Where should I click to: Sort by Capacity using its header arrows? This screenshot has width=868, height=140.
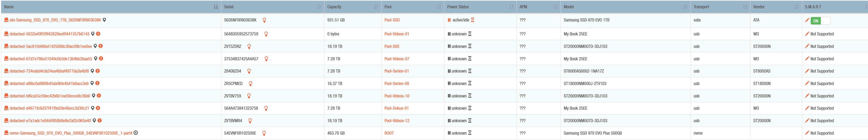pos(376,7)
